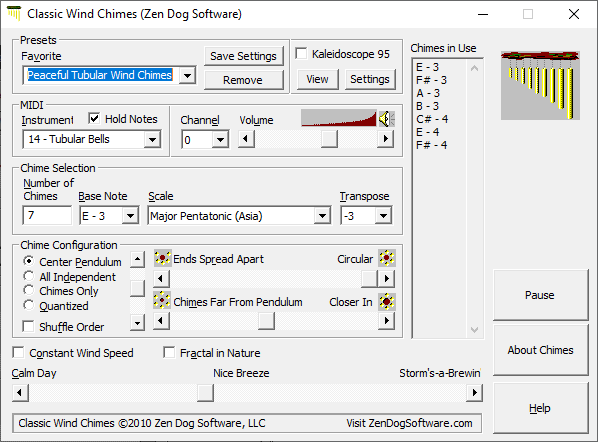This screenshot has width=598, height=442.
Task: Select the Center Pendulum radio button
Action: click(28, 261)
